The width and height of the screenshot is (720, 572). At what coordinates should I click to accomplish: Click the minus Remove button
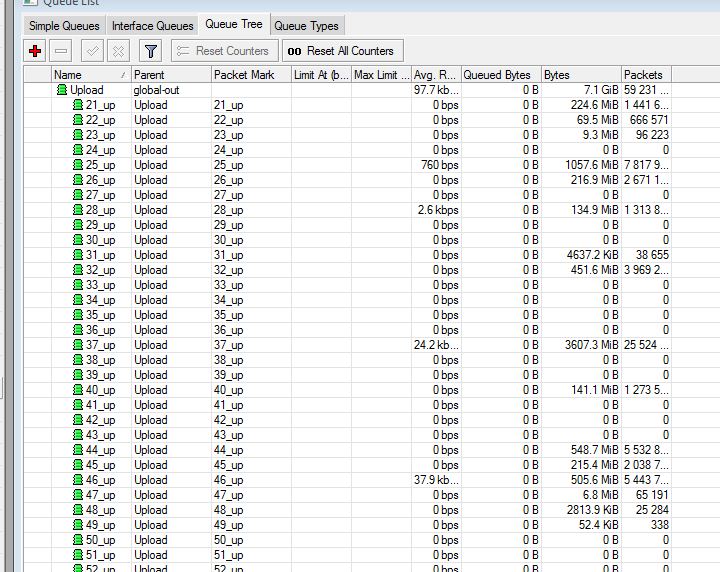coord(61,51)
